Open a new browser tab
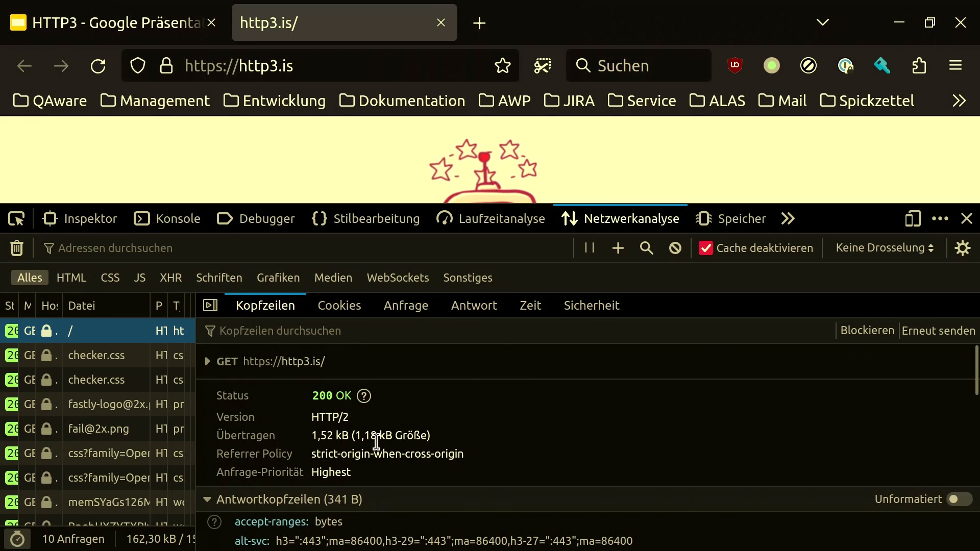980x551 pixels. (x=479, y=23)
